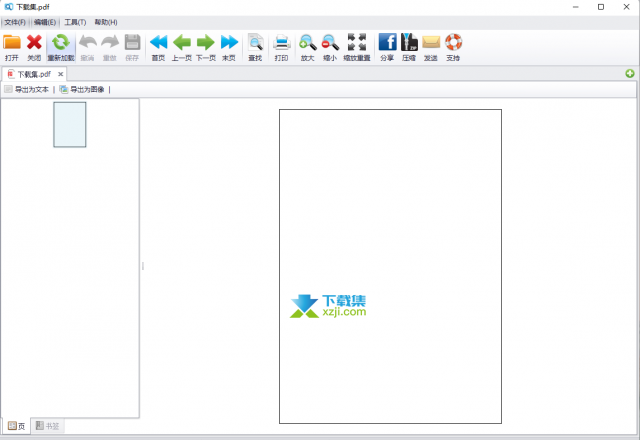This screenshot has width=640, height=440.
Task: Select the 下载集.pdf document tab
Action: 34,74
